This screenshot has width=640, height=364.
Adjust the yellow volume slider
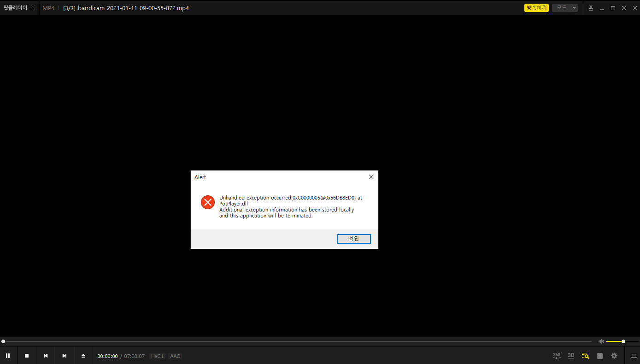(622, 341)
